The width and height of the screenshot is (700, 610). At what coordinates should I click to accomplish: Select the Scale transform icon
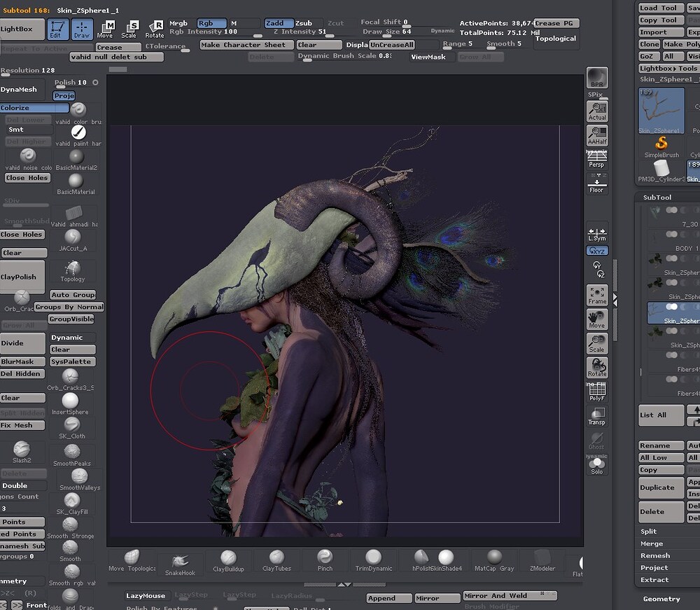tap(129, 29)
